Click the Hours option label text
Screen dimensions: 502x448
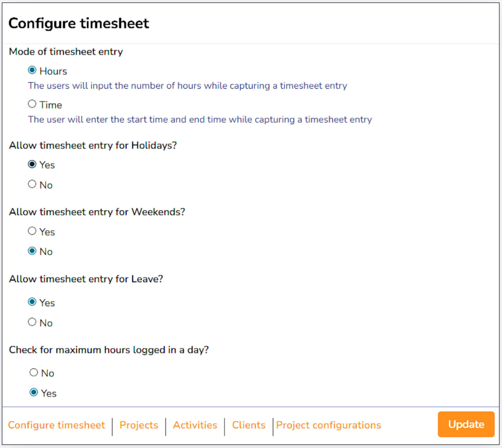53,71
